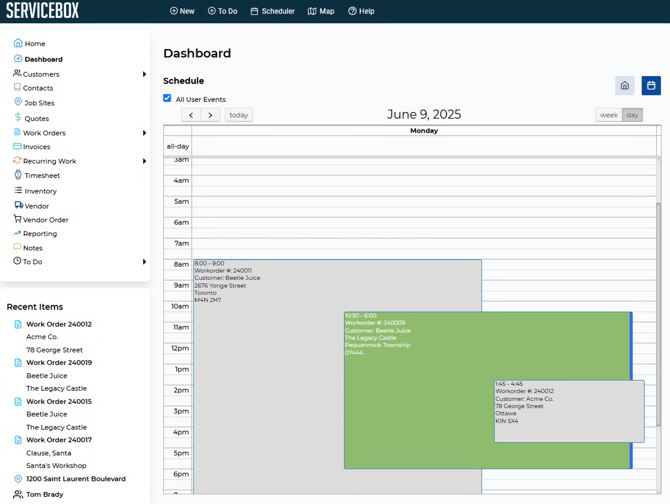This screenshot has width=670, height=504.
Task: Open the Notes speech bubble icon
Action: coord(17,247)
